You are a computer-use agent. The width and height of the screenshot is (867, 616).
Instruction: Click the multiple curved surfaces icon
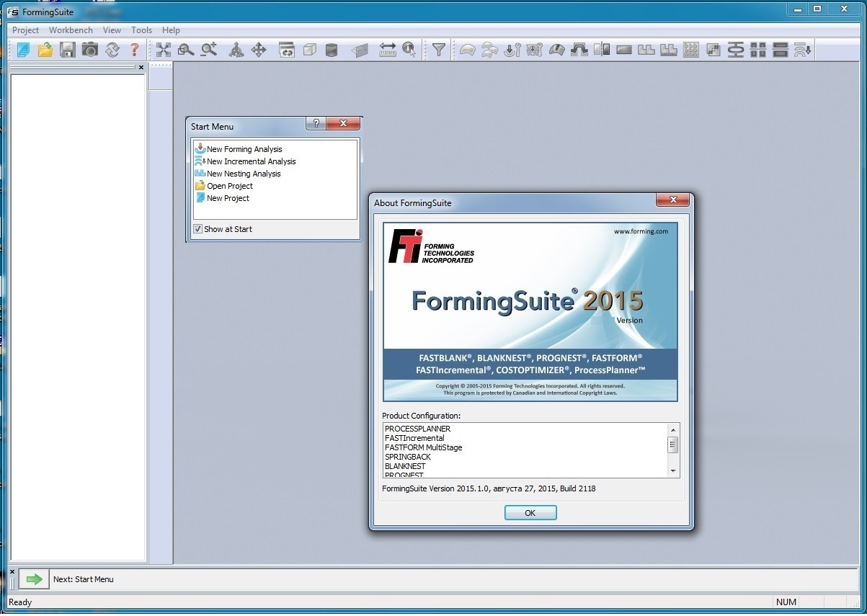coord(489,50)
